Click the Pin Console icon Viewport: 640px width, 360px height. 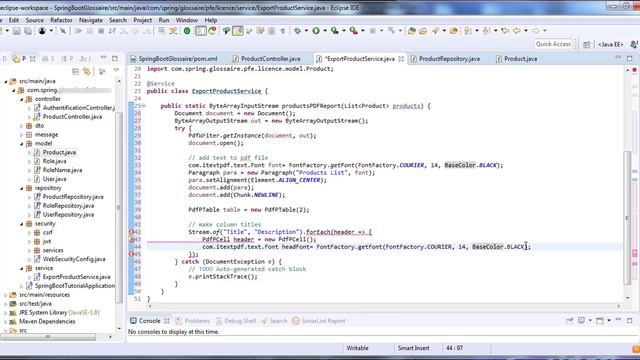(570, 321)
